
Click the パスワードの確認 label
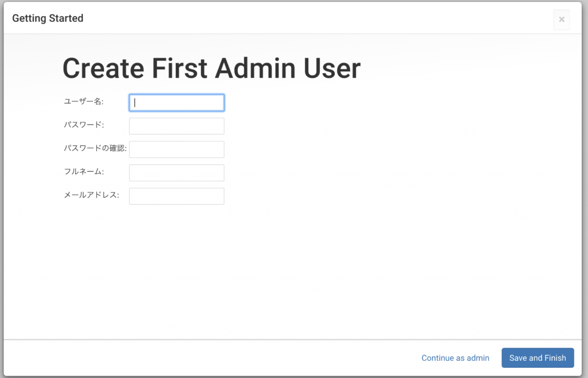95,148
